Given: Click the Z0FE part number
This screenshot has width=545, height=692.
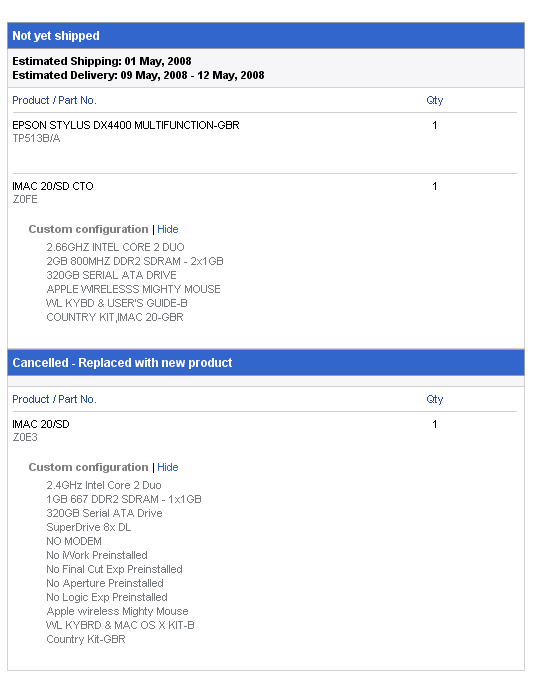Looking at the screenshot, I should (25, 199).
